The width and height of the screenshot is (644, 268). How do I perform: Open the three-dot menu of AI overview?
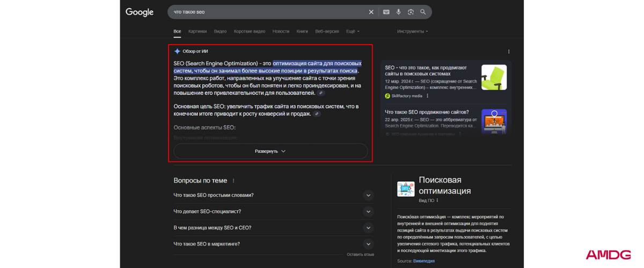(509, 51)
